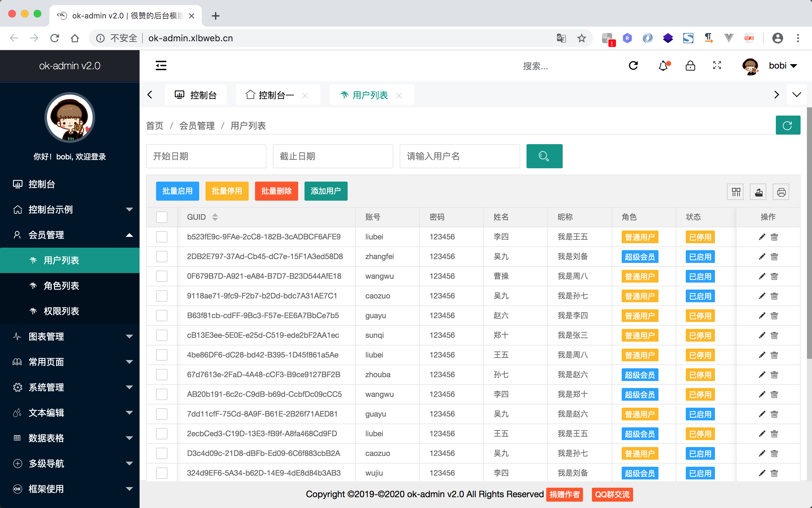The width and height of the screenshot is (812, 508).
Task: Click the green search magnifier button
Action: click(x=544, y=156)
